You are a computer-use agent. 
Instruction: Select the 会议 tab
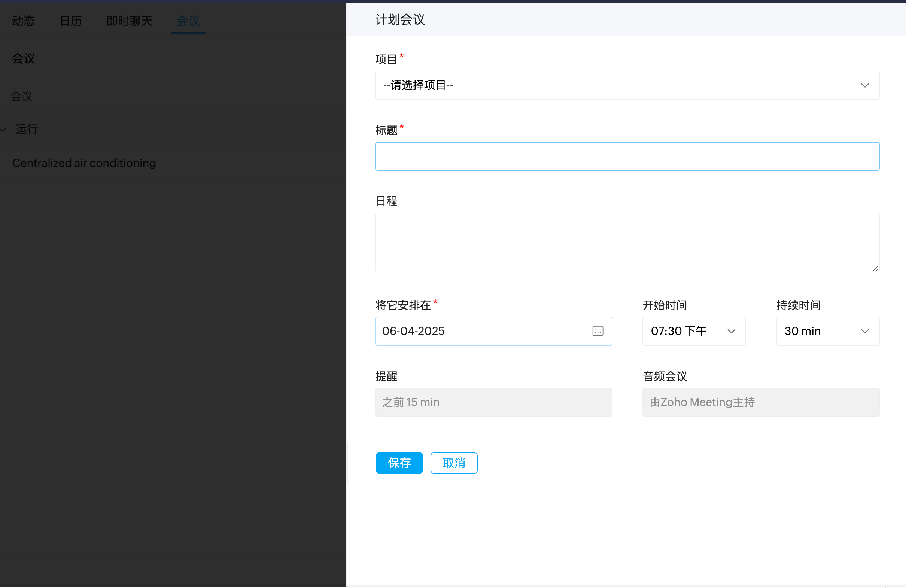pyautogui.click(x=188, y=21)
